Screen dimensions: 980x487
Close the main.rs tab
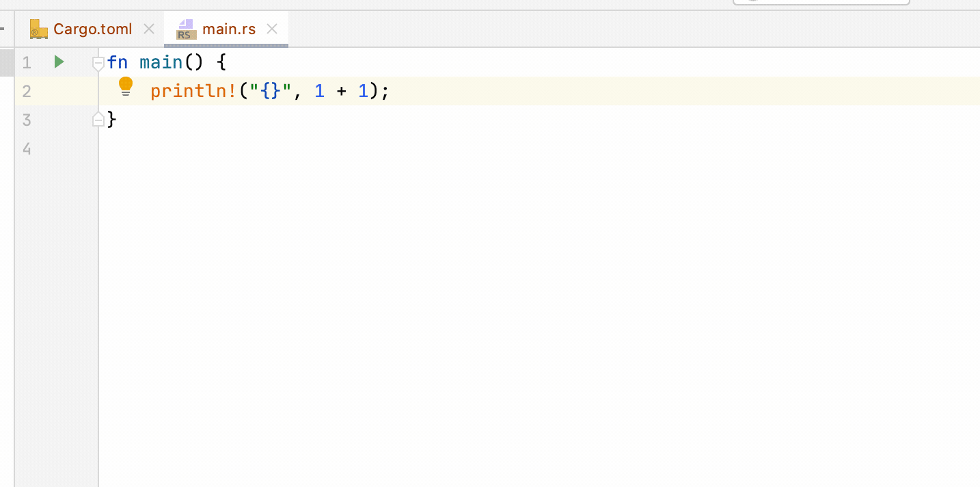[271, 29]
